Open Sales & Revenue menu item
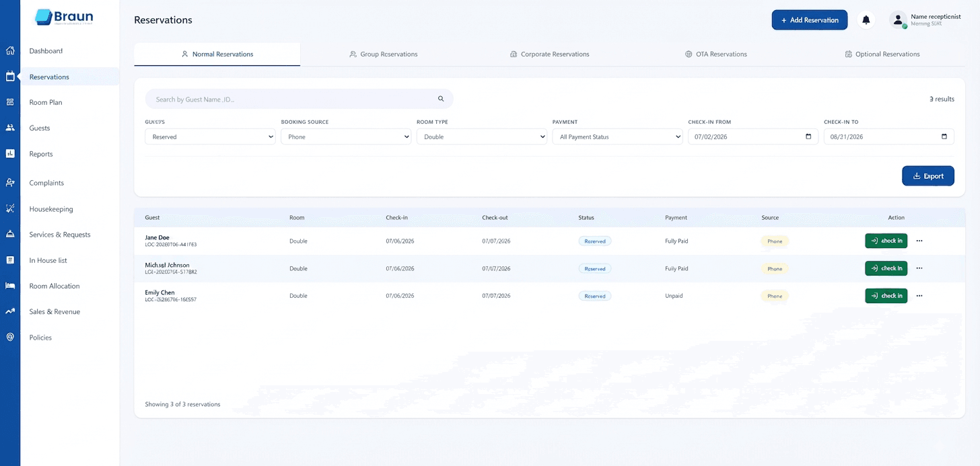This screenshot has width=980, height=466. click(55, 311)
